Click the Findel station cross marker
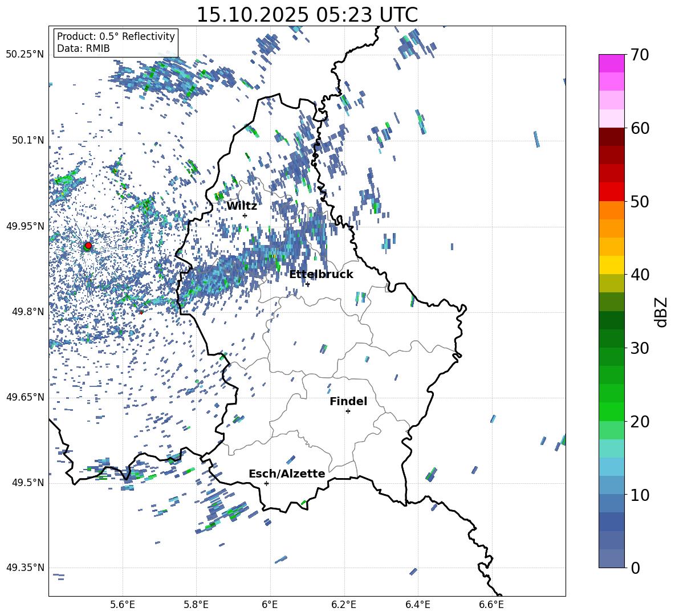Image resolution: width=675 pixels, height=616 pixels. (x=348, y=411)
